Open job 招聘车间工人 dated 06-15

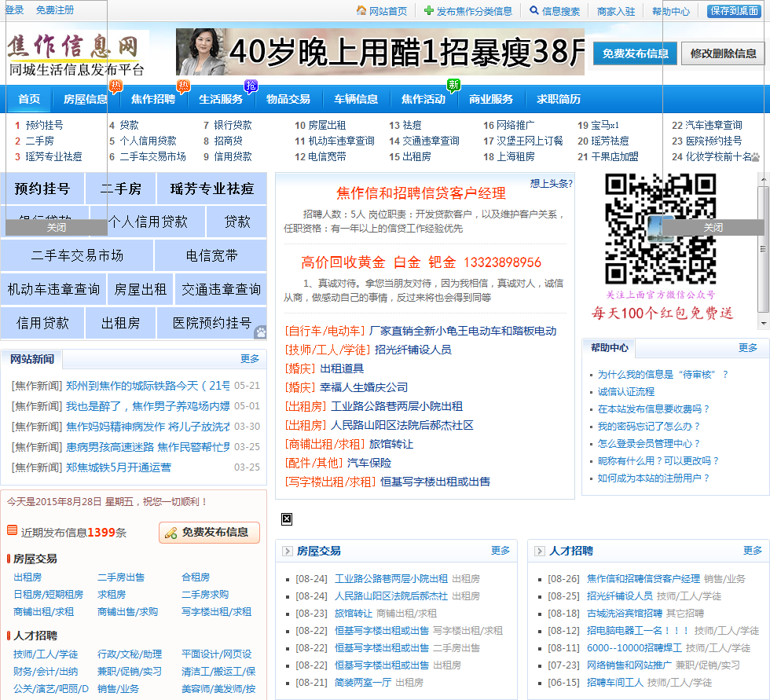[614, 683]
